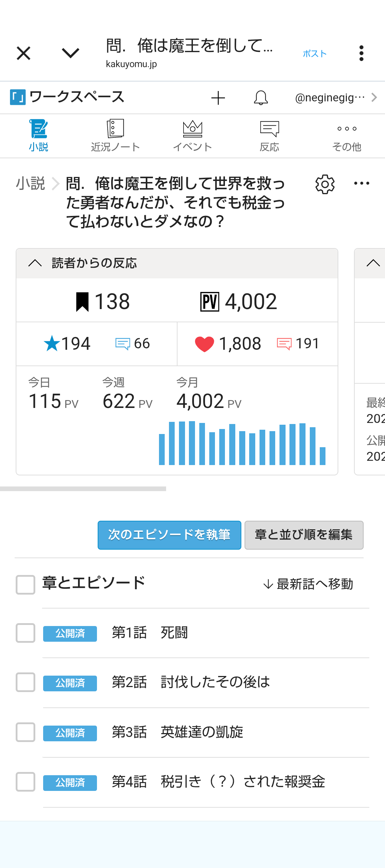
Task: Collapse the 読者からの反応 panel
Action: [x=35, y=263]
